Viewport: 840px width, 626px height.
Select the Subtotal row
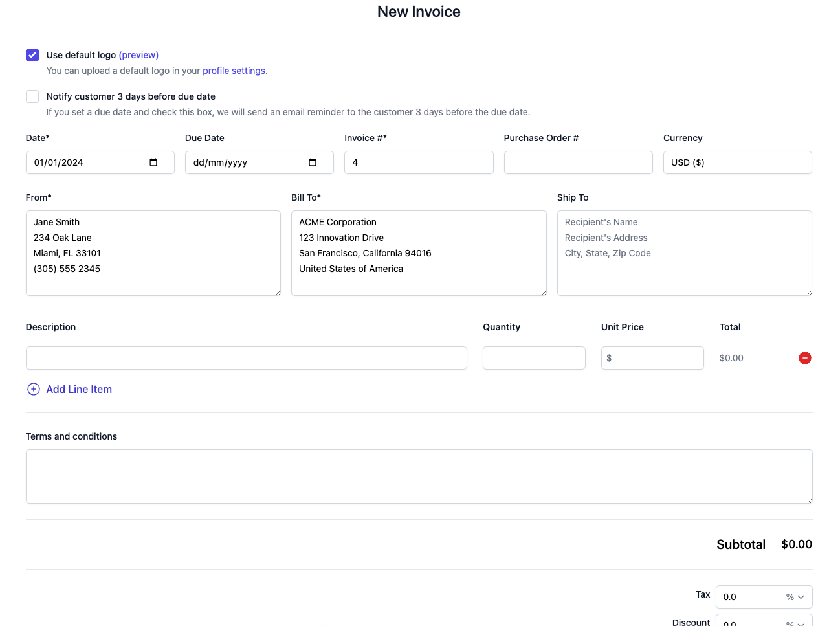coord(741,544)
